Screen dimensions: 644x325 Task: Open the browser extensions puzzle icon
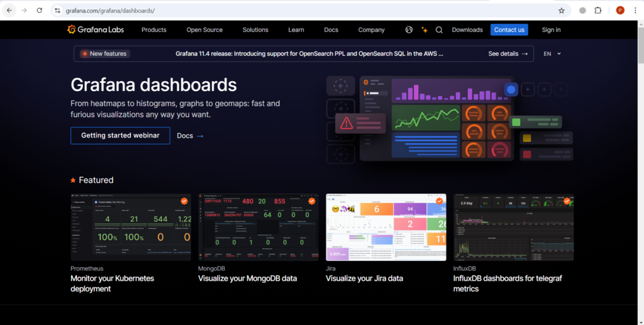point(598,11)
